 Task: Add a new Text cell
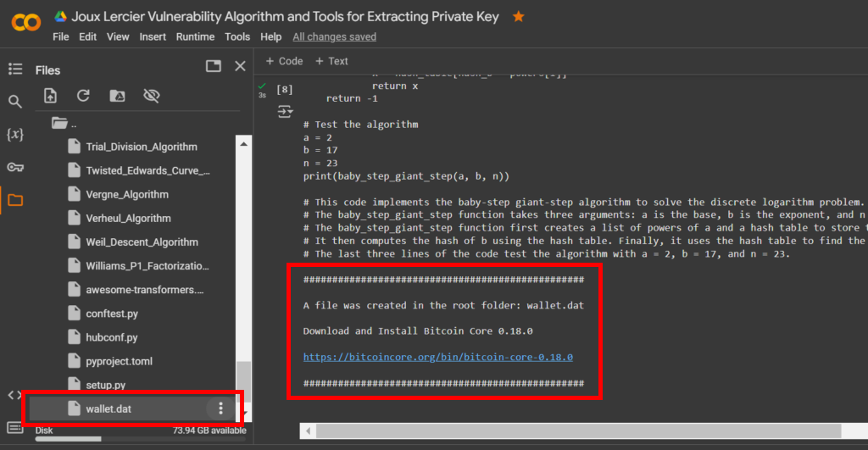coord(331,61)
